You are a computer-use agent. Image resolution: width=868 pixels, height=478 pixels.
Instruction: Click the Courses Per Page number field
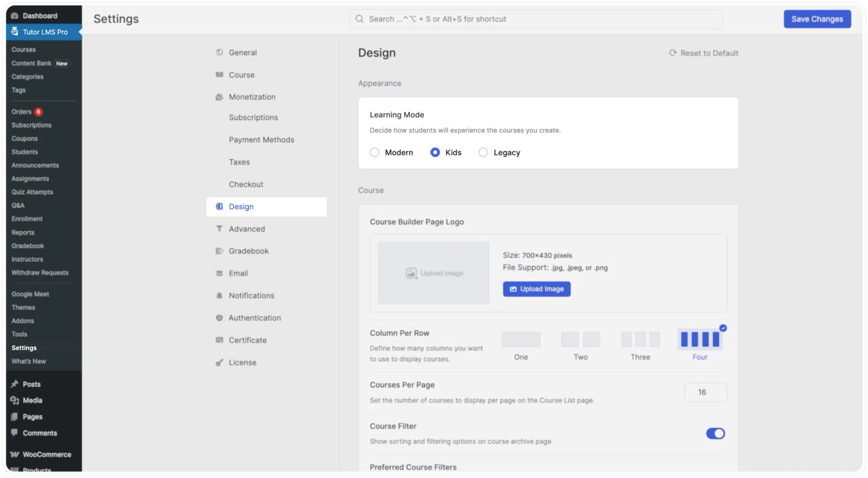coord(706,392)
